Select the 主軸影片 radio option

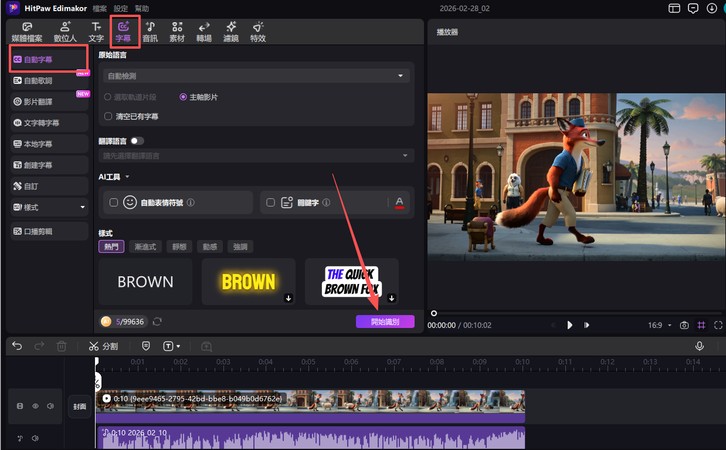click(183, 97)
